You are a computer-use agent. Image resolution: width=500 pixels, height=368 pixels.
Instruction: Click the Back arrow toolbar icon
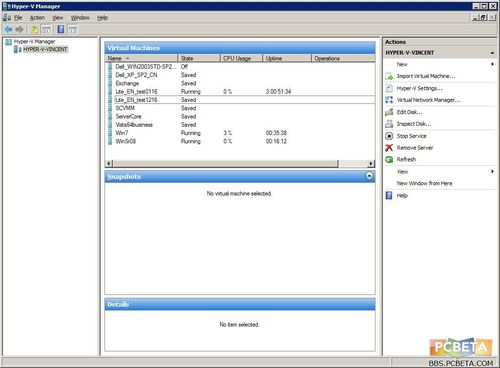click(x=8, y=29)
